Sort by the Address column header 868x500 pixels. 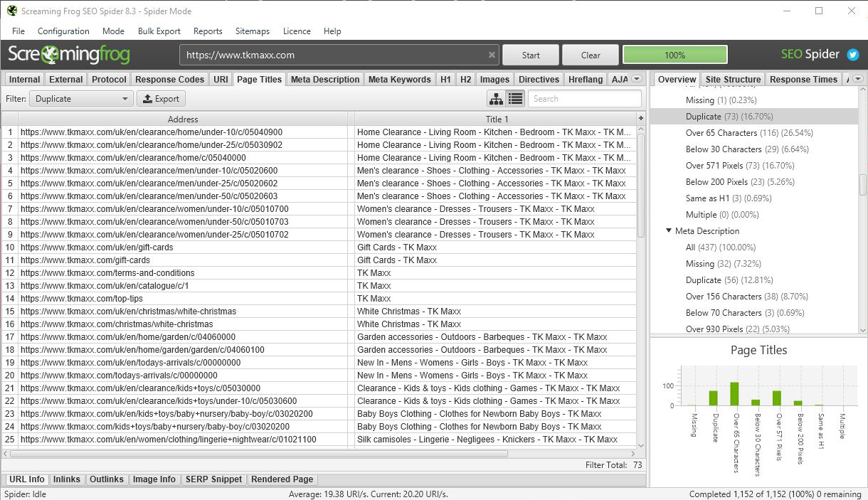pos(183,119)
